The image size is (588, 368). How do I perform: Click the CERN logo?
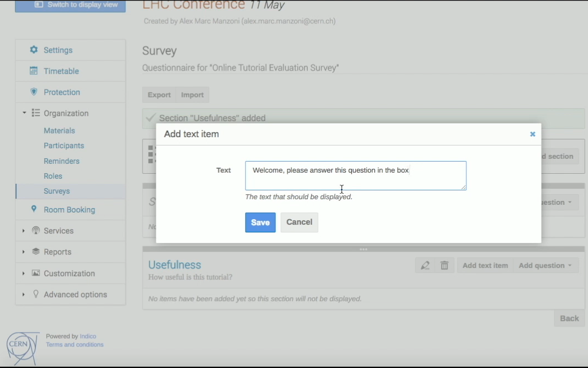(x=23, y=348)
